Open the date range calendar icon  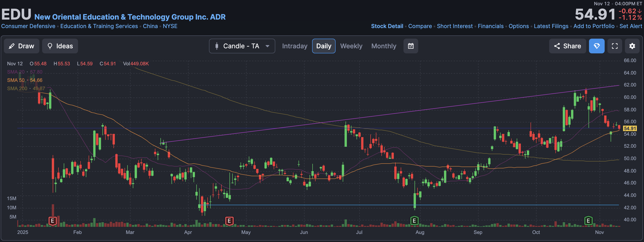click(411, 46)
